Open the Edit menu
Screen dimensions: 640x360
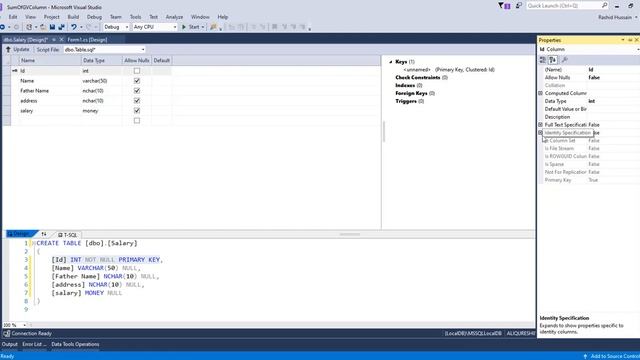pyautogui.click(x=13, y=17)
